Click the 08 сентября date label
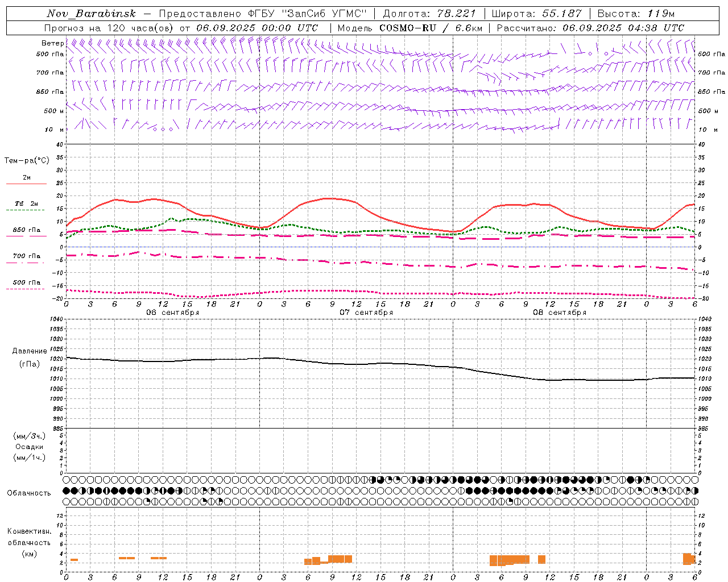728x582 pixels. pos(560,313)
